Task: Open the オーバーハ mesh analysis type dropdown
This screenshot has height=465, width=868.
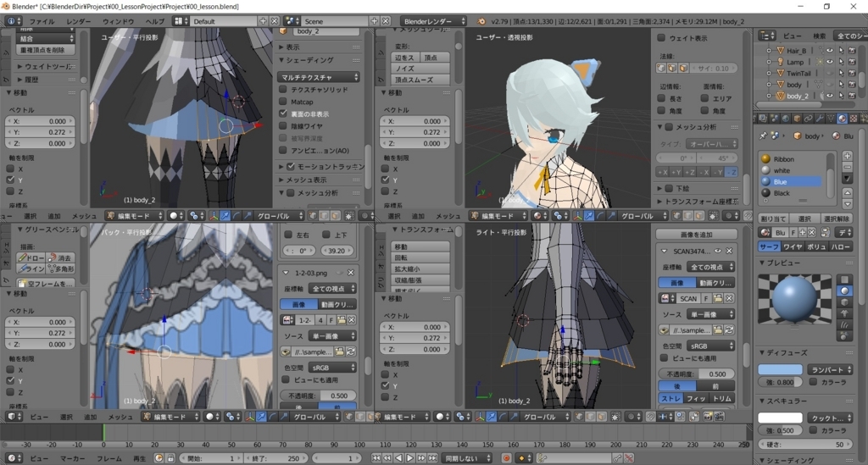Action: (712, 144)
